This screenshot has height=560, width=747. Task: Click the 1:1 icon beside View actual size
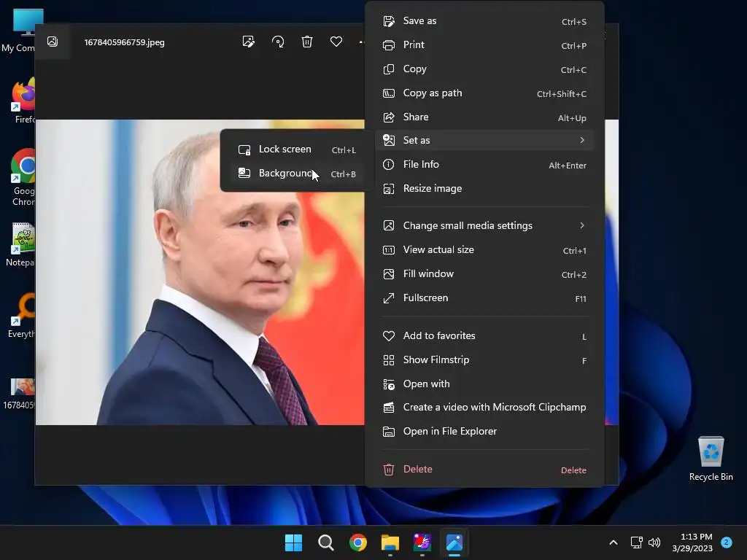[x=389, y=250]
